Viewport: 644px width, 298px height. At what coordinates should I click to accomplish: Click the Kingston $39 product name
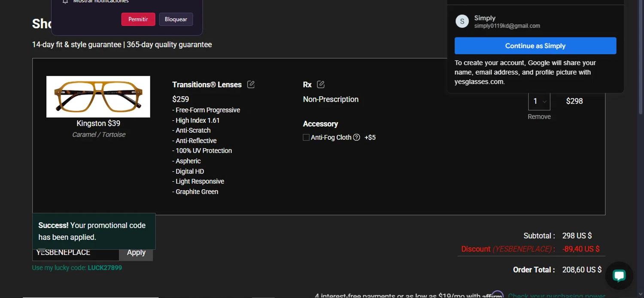point(98,123)
